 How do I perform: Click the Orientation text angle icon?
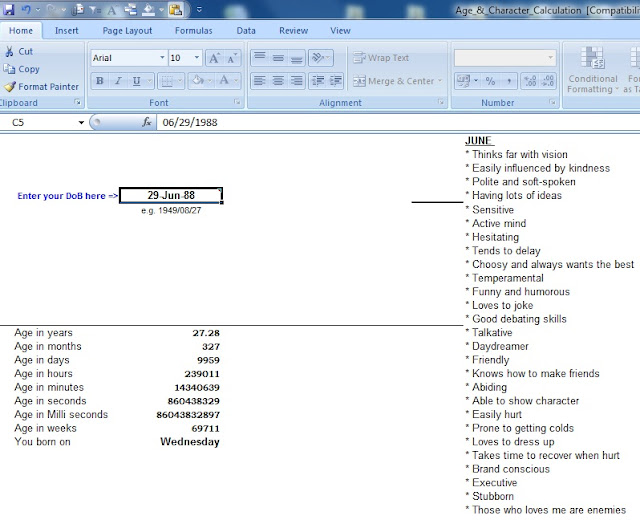click(320, 58)
